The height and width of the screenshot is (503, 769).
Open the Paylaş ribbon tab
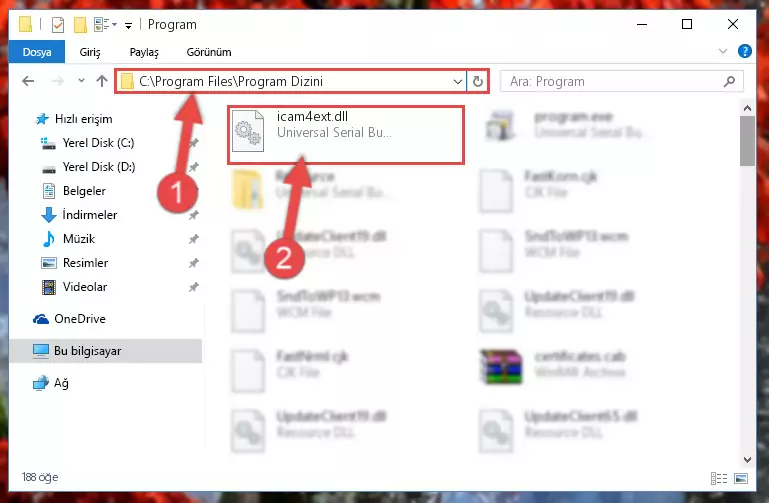click(144, 52)
